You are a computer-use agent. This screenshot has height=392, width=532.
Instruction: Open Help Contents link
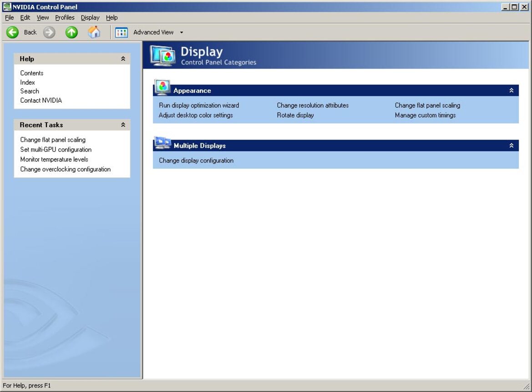pyautogui.click(x=32, y=73)
